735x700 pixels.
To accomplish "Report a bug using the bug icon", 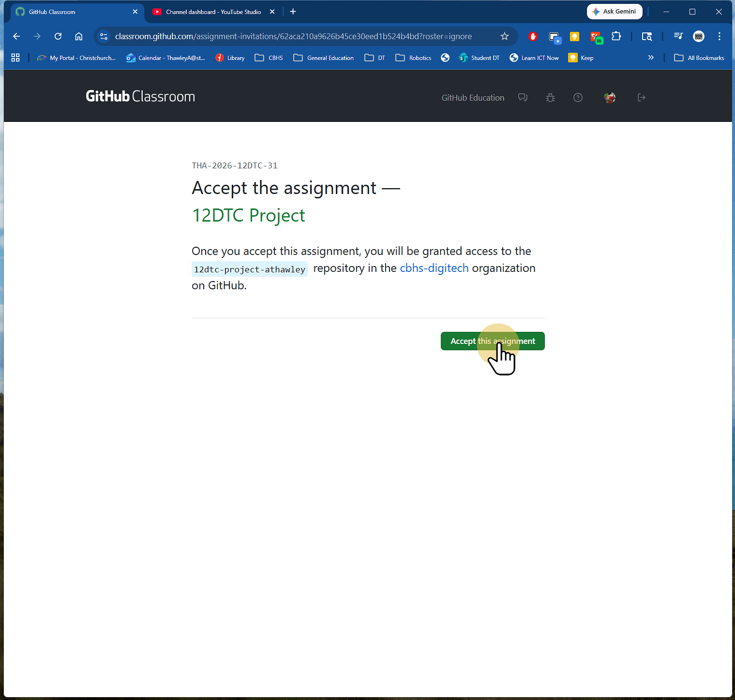I will 550,97.
